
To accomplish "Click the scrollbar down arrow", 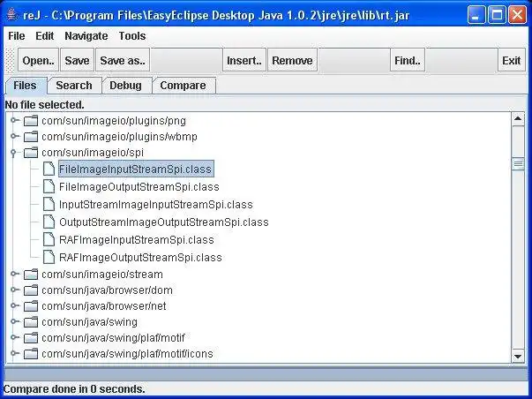I will pos(518,357).
